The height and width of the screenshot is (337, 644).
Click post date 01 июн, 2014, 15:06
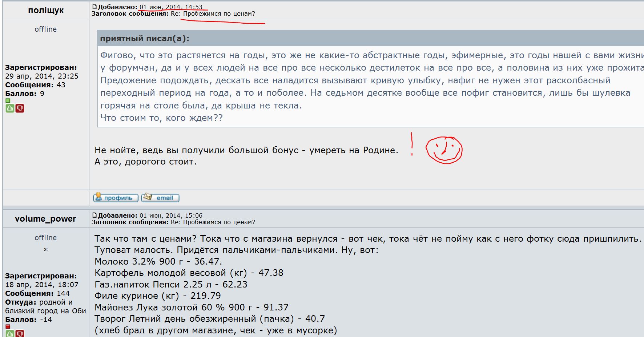click(x=171, y=215)
